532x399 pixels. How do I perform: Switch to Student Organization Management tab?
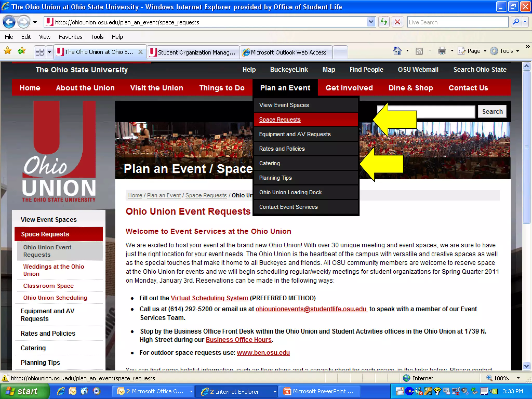pos(194,52)
